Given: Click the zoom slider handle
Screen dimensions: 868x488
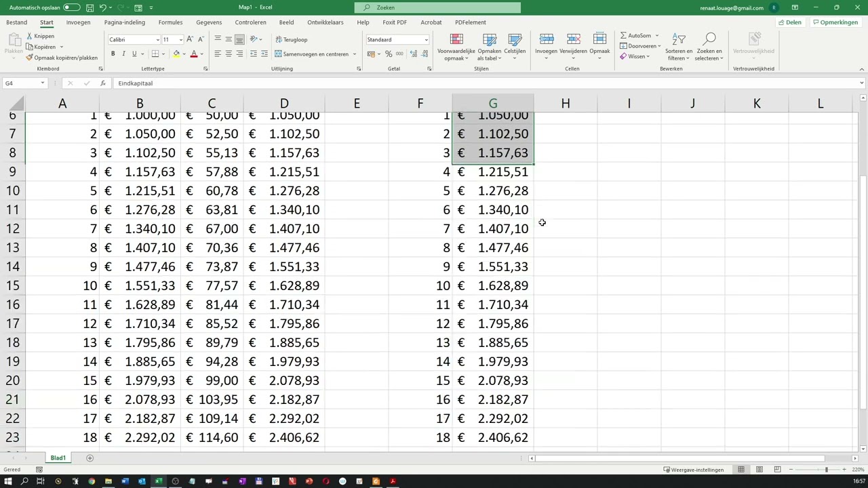Looking at the screenshot, I should [826, 470].
